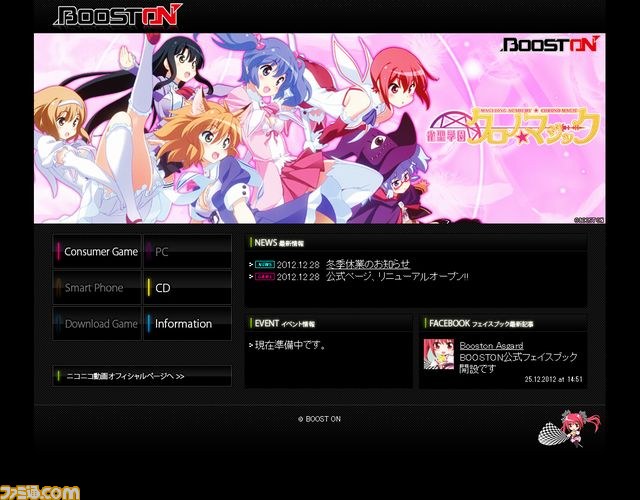640x500 pixels.
Task: Click the NEWS 最新情報 section header
Action: pyautogui.click(x=416, y=242)
